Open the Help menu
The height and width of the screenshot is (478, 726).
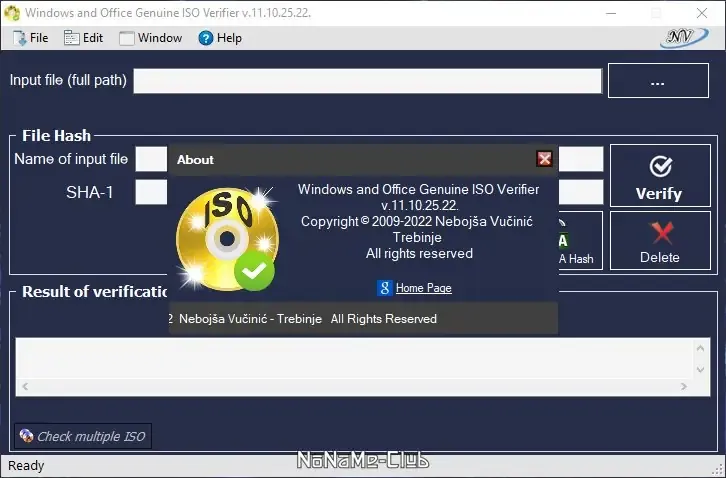click(x=220, y=38)
